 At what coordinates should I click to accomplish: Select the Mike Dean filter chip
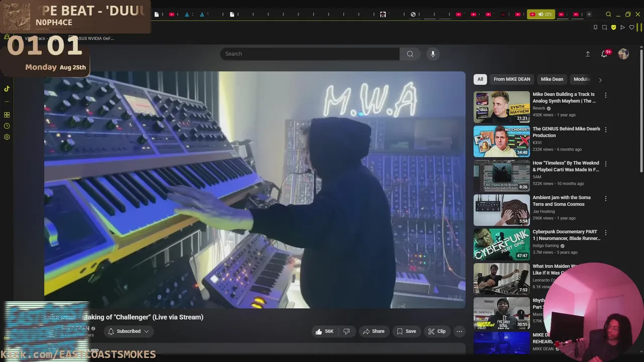[x=552, y=79]
